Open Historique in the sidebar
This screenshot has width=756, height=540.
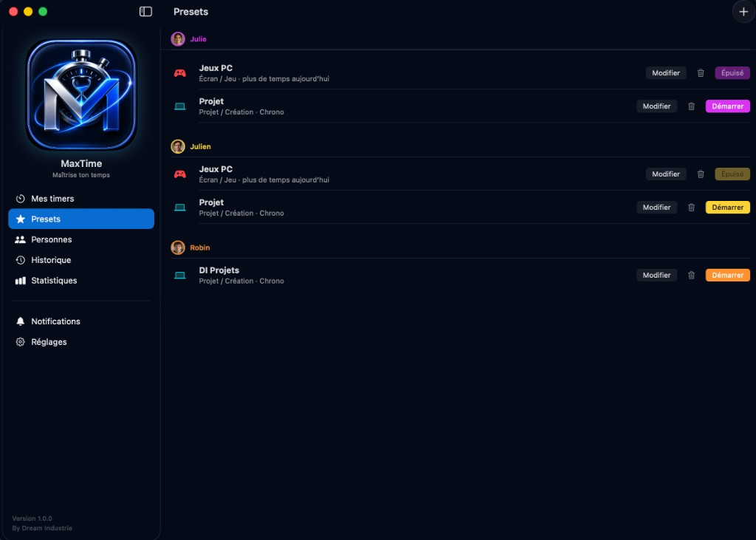tap(81, 260)
